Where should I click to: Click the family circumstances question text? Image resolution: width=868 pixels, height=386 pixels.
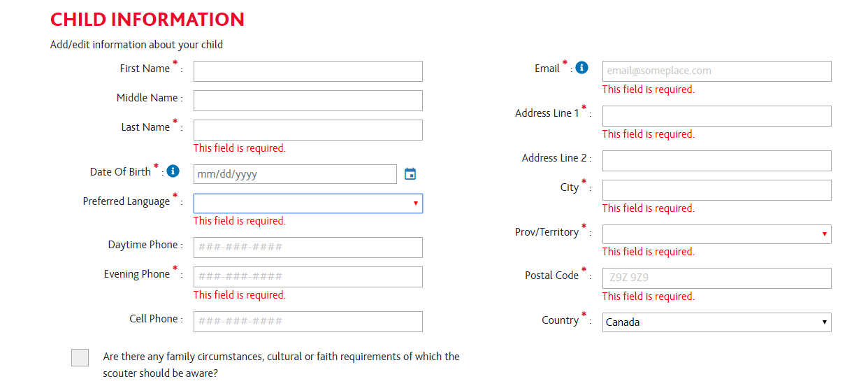coord(281,365)
